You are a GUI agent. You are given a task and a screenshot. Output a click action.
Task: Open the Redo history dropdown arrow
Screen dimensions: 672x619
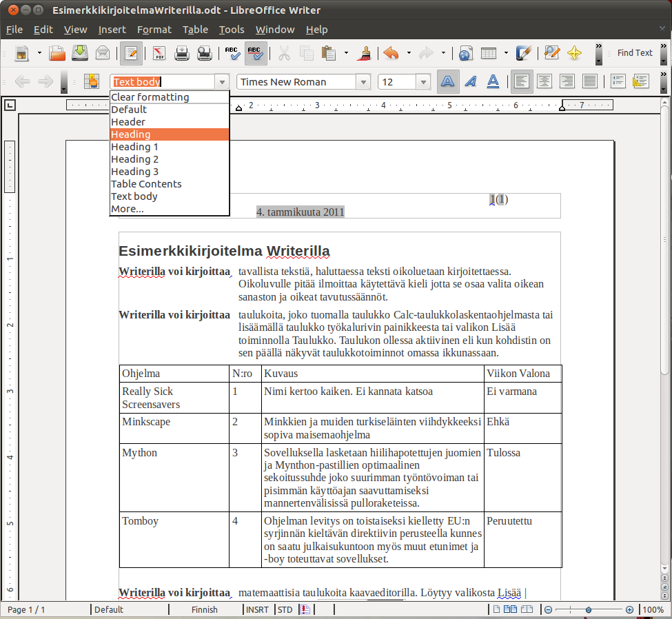click(443, 53)
